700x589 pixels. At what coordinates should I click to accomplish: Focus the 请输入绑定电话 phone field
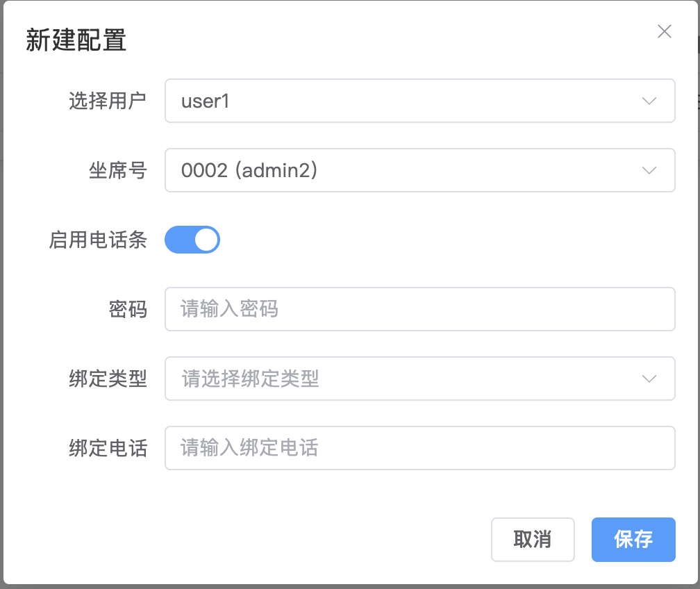click(x=419, y=448)
